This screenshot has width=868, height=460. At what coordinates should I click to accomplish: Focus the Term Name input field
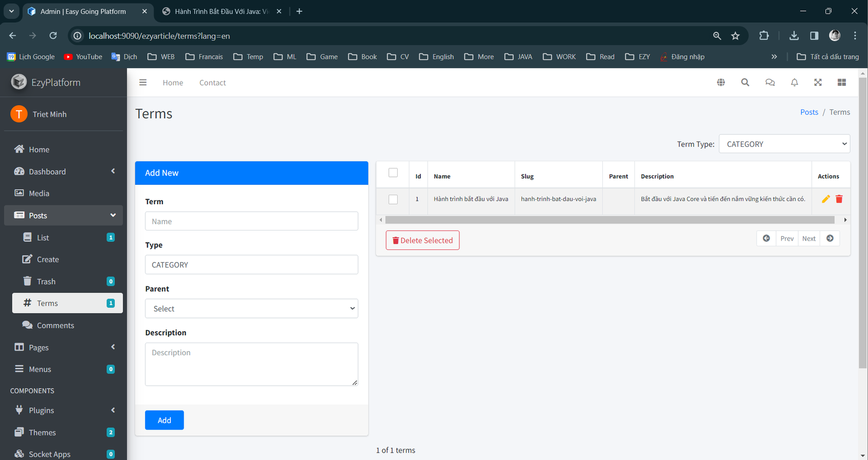[x=251, y=221]
